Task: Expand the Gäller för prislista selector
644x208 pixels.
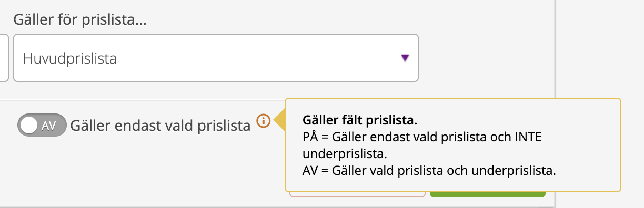Action: coord(216,58)
